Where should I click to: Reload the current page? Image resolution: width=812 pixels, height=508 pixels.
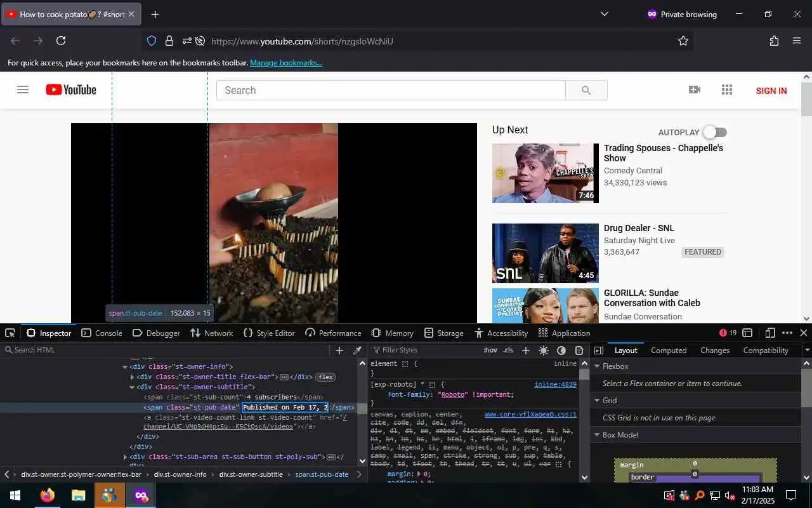[61, 41]
